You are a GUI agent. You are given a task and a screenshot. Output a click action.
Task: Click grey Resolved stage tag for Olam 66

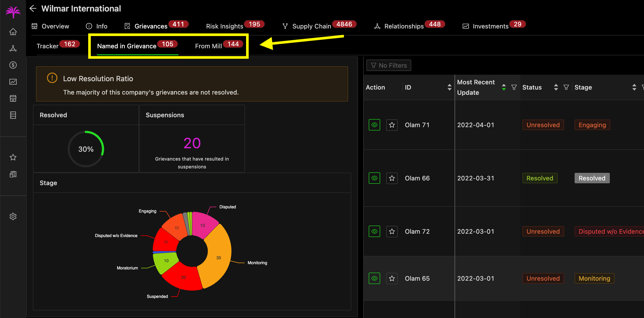(592, 178)
